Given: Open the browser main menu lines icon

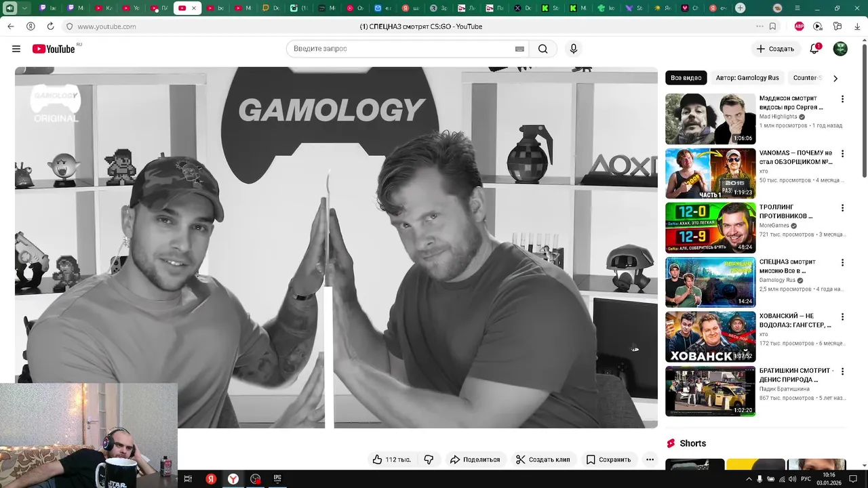Looking at the screenshot, I should pos(797,8).
